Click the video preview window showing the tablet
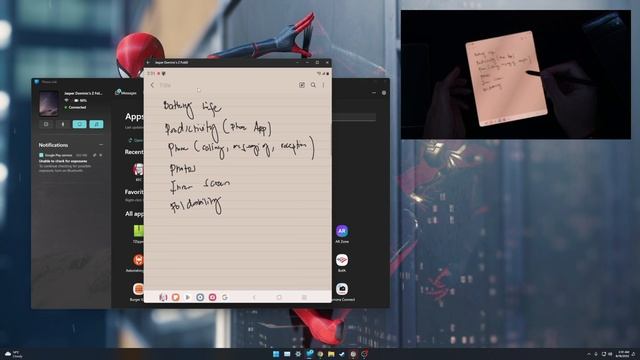 pos(516,75)
